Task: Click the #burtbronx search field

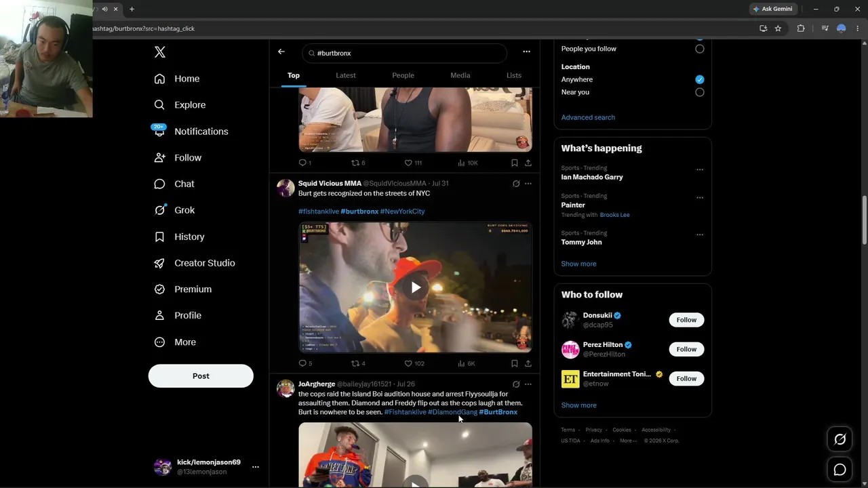Action: pos(404,53)
